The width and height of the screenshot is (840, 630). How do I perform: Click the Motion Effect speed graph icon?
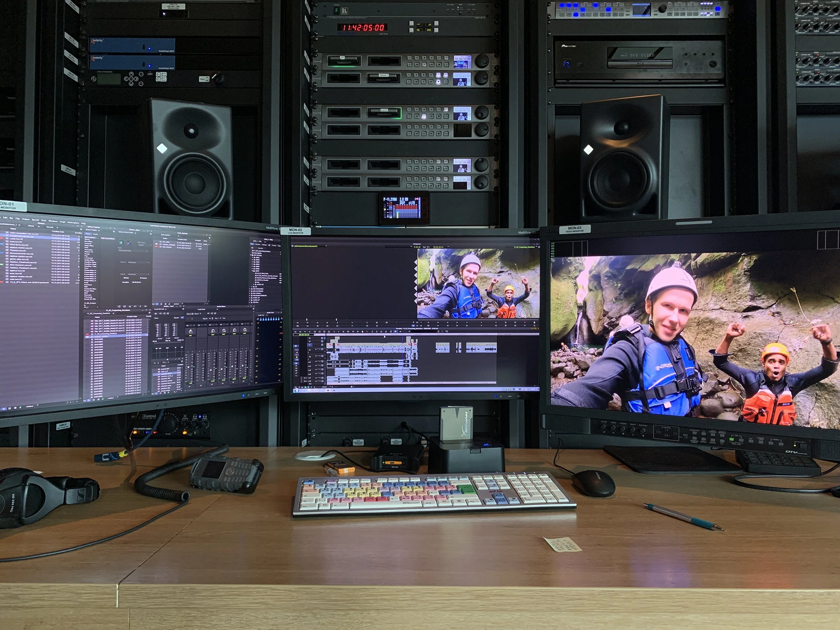pos(129,243)
